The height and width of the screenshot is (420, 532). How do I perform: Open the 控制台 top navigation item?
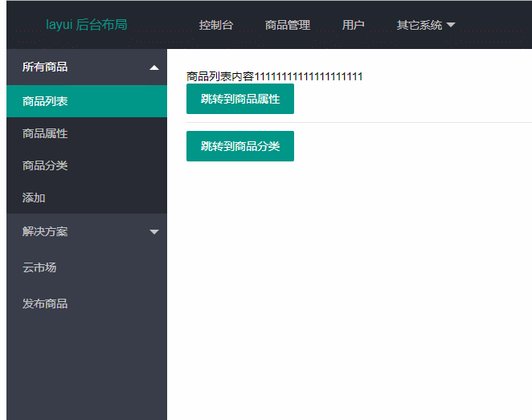point(216,25)
